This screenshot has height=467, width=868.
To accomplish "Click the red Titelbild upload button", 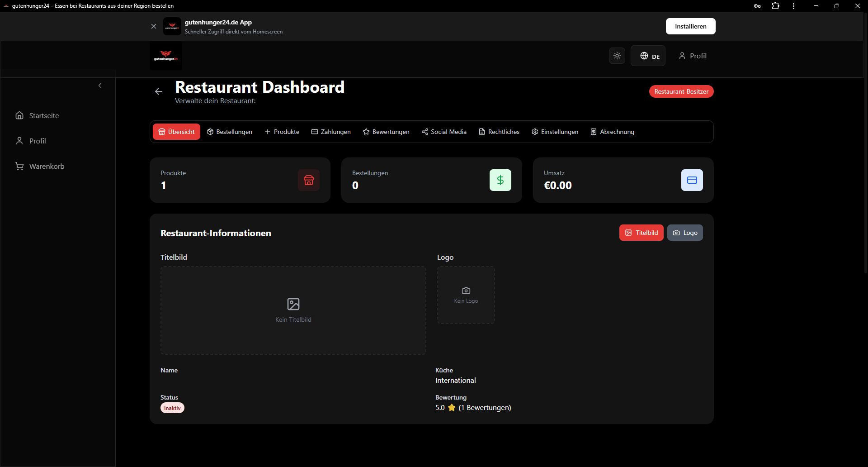I will [x=641, y=233].
